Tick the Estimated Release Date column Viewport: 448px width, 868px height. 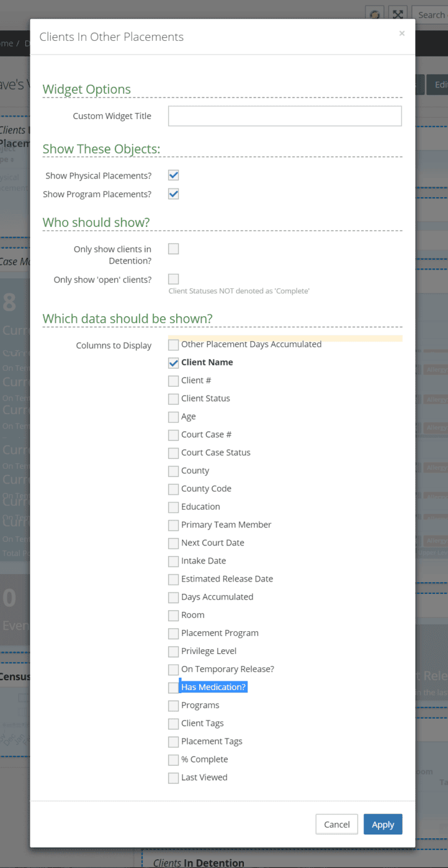[x=174, y=579]
